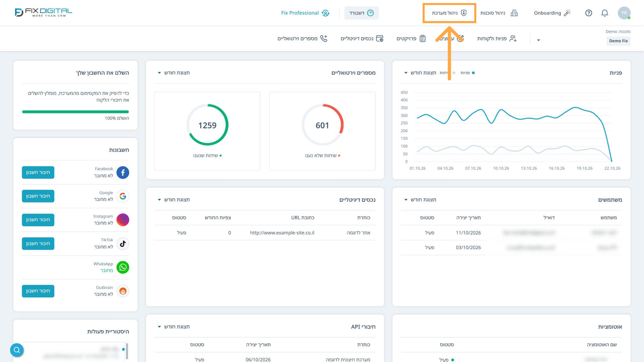Viewport: 644px width, 362px height.
Task: Click the TikTok account icon
Action: (x=123, y=244)
